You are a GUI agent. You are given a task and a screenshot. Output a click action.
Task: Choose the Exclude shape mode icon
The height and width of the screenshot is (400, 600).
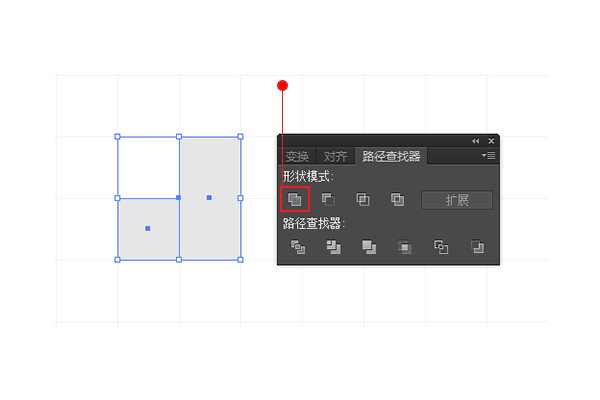tap(397, 199)
